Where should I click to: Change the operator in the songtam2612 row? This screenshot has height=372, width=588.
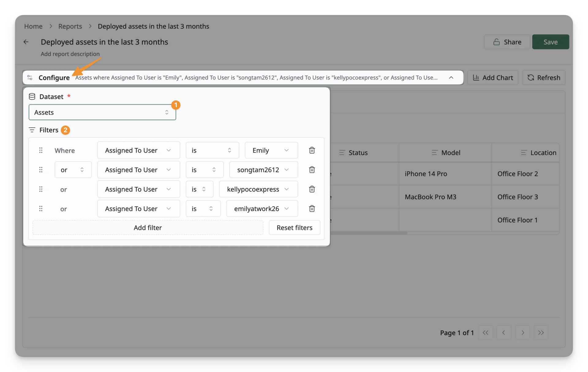(x=205, y=170)
